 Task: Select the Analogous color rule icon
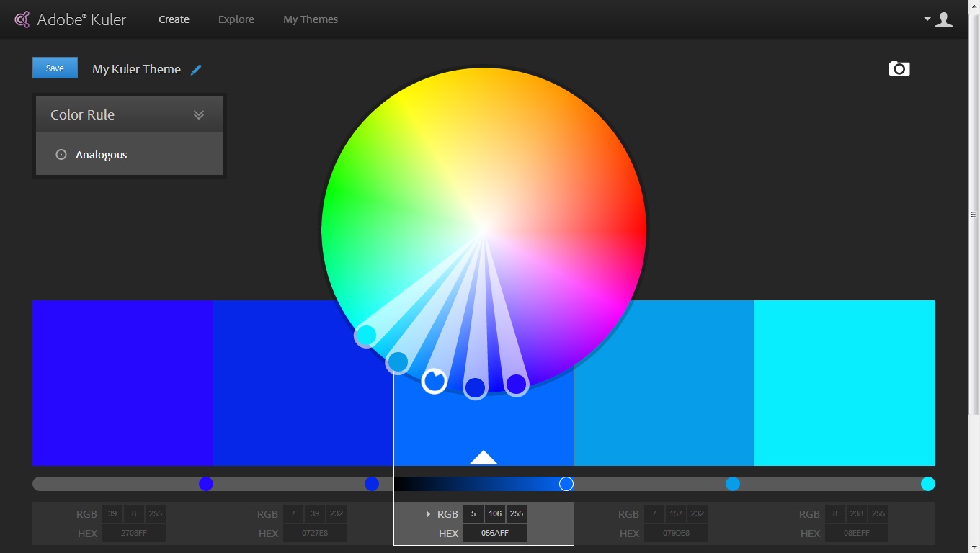[61, 154]
